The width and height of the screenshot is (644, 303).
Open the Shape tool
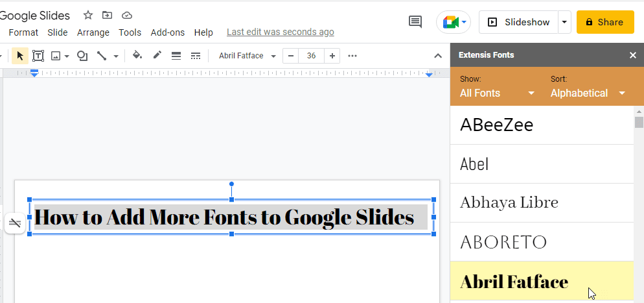tap(82, 56)
